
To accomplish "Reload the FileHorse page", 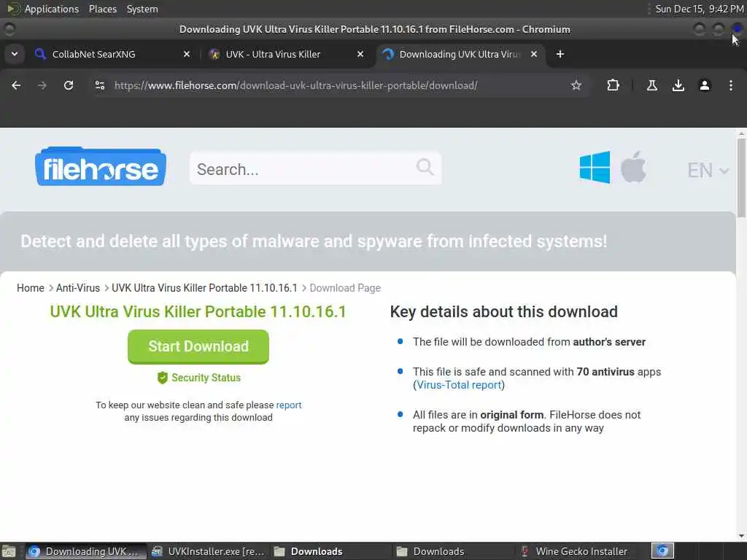I will point(69,85).
